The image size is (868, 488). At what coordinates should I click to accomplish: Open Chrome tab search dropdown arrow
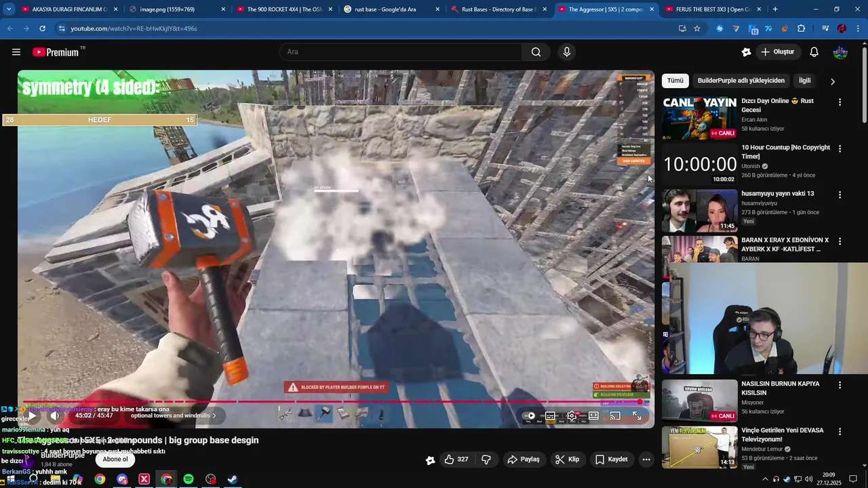[x=9, y=9]
